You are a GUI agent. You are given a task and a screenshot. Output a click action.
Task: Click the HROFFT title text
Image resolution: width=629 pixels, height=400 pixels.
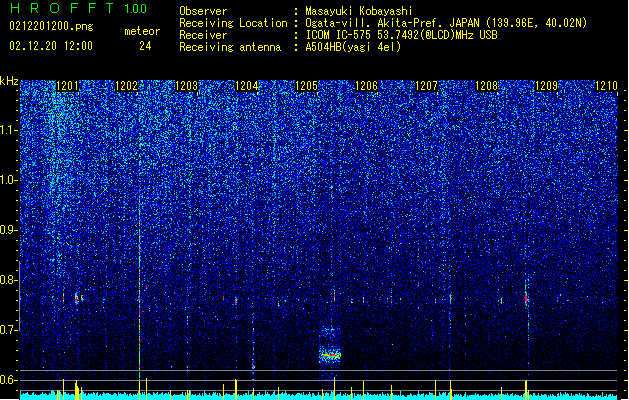tap(62, 8)
